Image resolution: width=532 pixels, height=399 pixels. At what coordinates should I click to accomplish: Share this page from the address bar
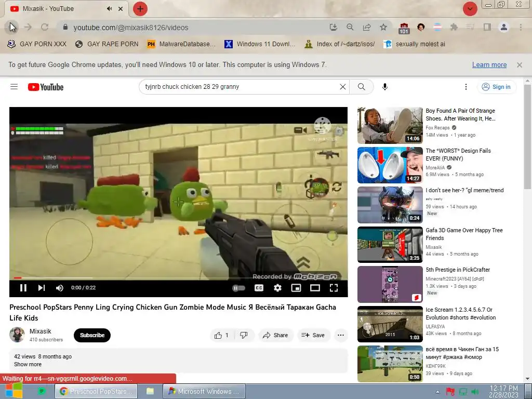[367, 27]
